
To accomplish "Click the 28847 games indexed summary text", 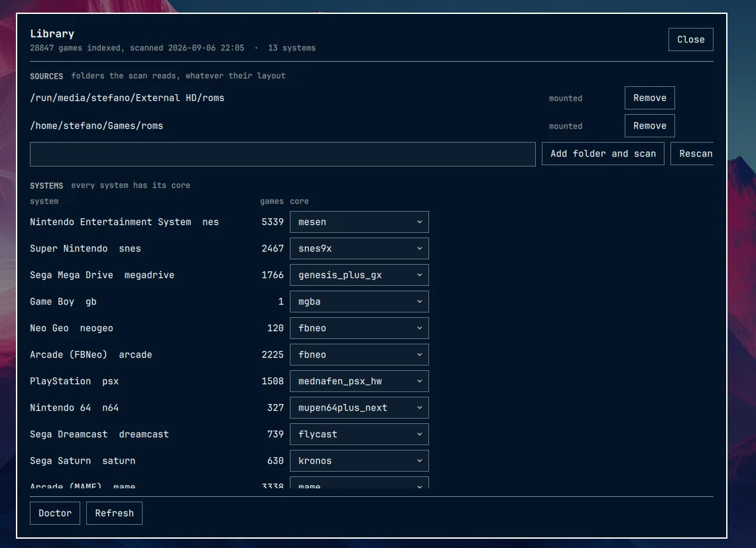I will coord(137,48).
